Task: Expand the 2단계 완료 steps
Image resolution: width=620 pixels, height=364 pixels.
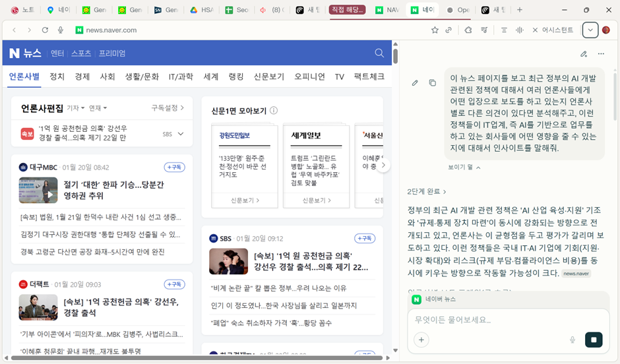Action: [427, 192]
